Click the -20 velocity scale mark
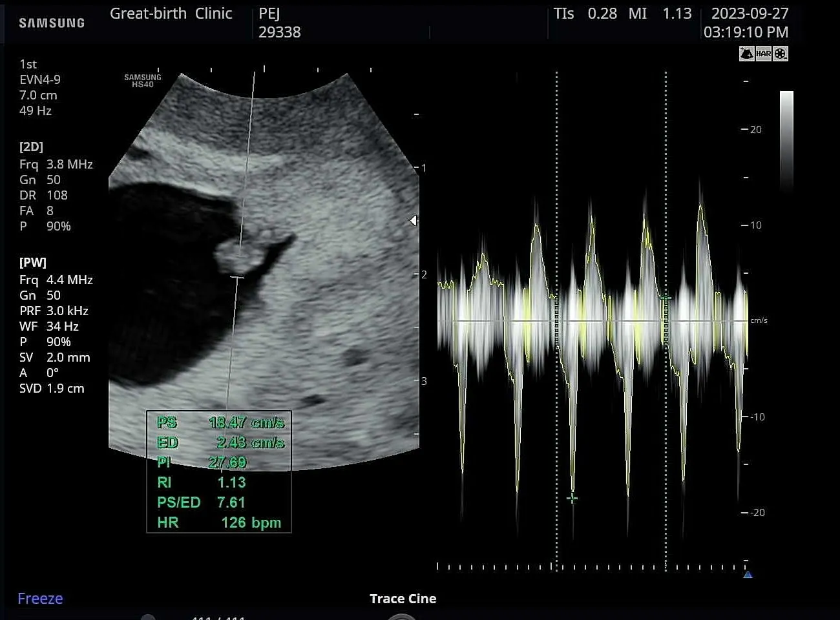840x620 pixels. tap(757, 513)
